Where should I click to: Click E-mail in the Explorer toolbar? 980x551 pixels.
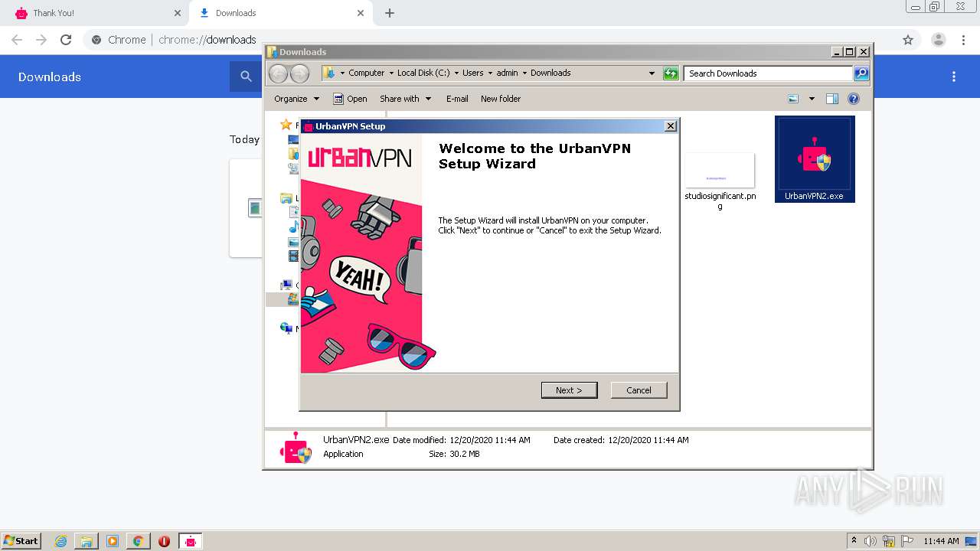pos(457,99)
